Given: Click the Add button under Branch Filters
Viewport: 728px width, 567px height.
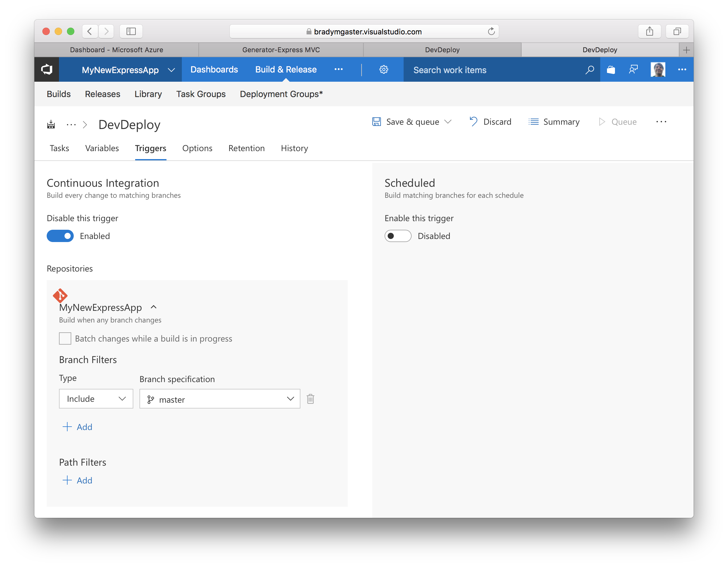Looking at the screenshot, I should 77,426.
